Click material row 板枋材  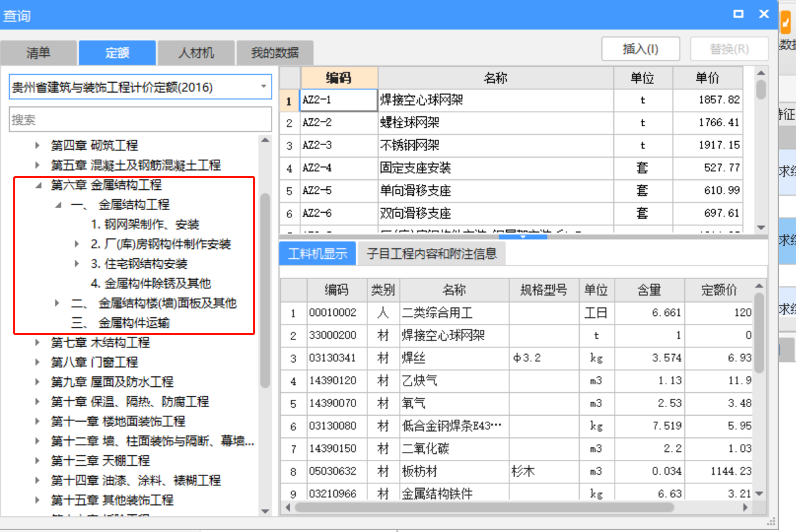tap(517, 472)
